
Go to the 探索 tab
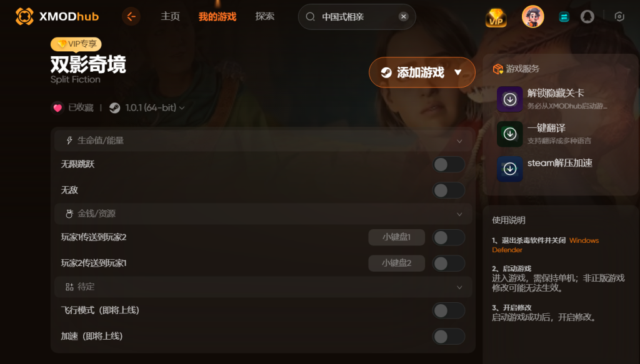(x=264, y=16)
